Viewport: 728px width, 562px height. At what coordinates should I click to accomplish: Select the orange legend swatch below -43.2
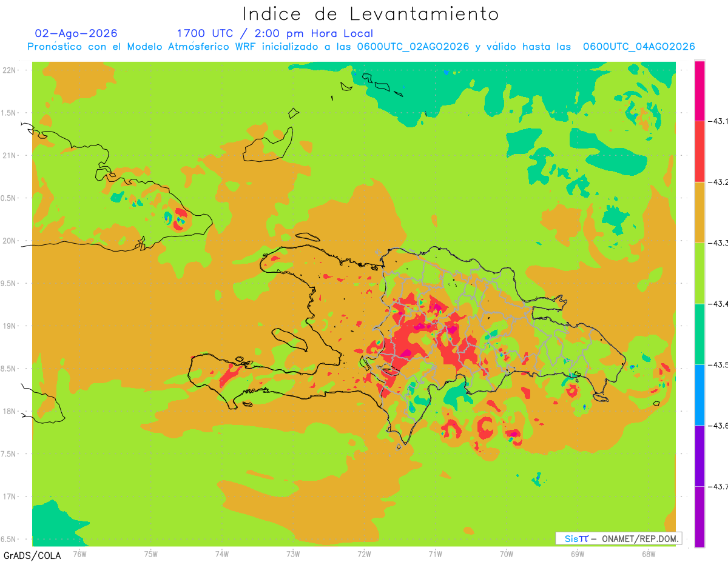tap(699, 212)
